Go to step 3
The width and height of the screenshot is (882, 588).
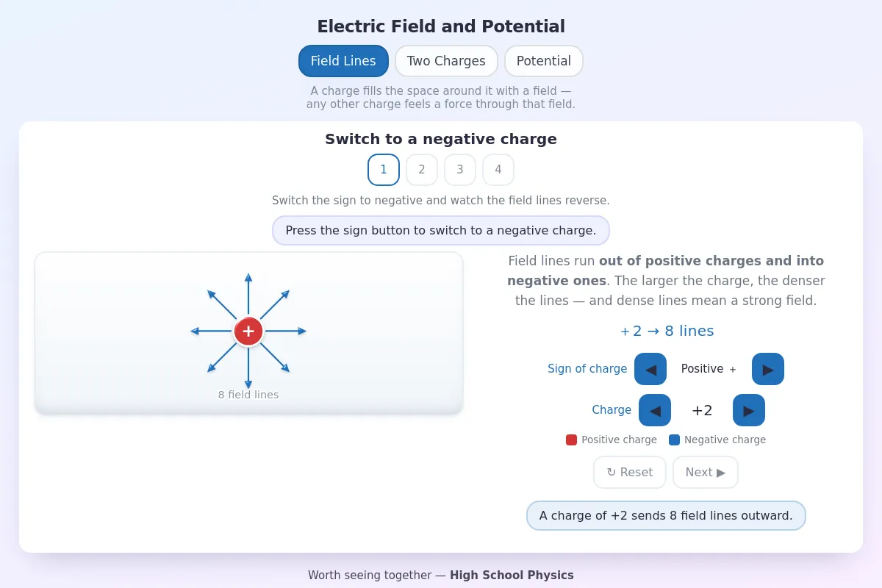(460, 170)
